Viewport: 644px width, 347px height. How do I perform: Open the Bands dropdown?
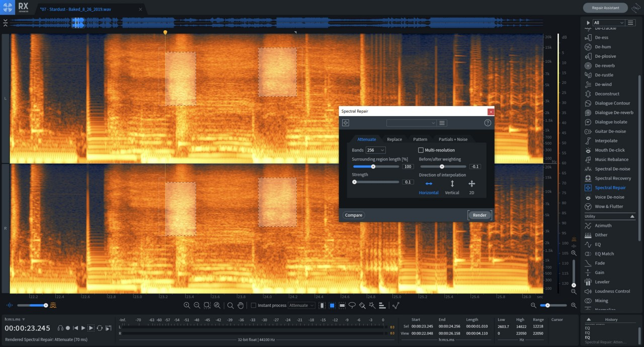(375, 150)
